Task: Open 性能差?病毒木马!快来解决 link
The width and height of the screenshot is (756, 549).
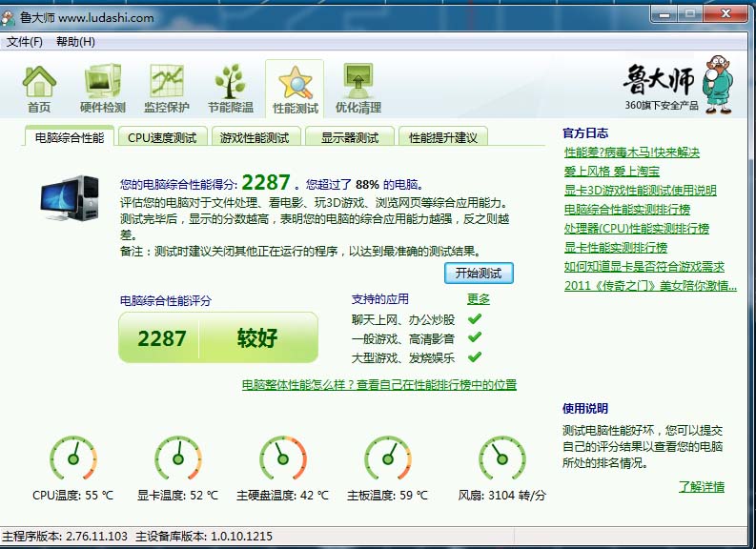Action: 632,152
